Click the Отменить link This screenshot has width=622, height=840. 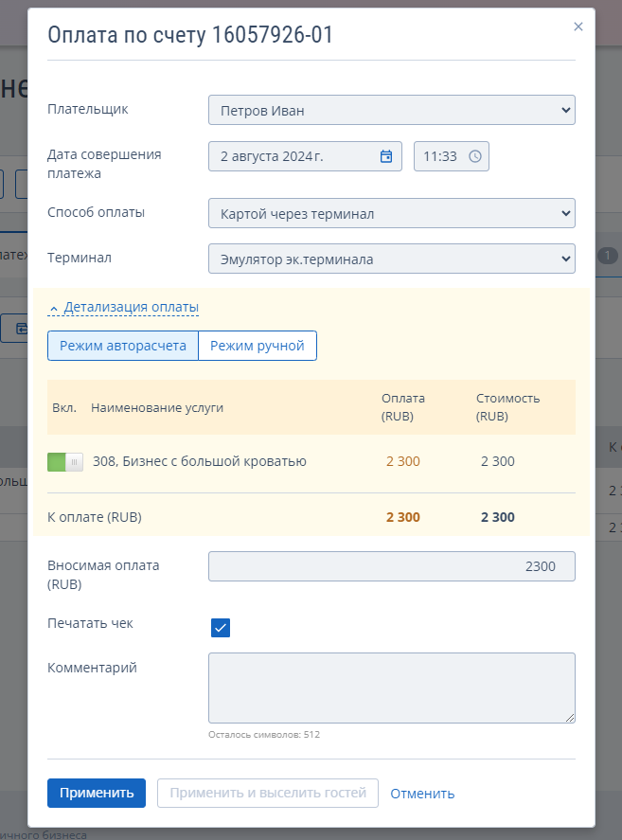point(422,794)
